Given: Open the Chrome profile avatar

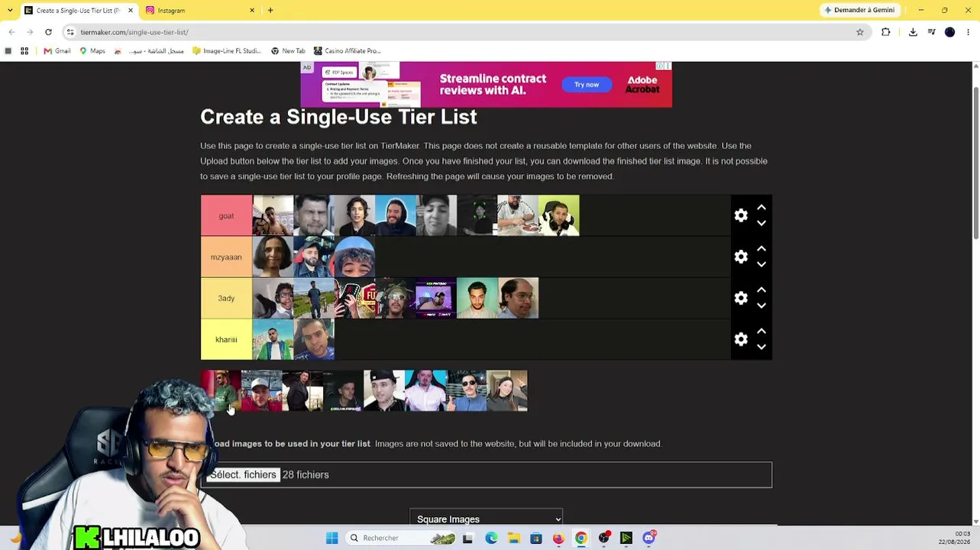Looking at the screenshot, I should [x=949, y=32].
